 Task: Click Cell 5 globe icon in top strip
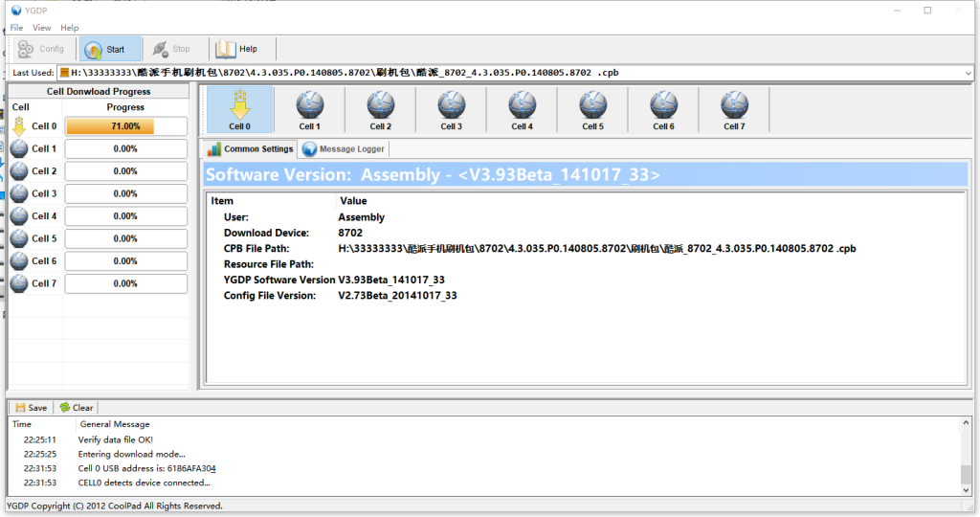[593, 104]
